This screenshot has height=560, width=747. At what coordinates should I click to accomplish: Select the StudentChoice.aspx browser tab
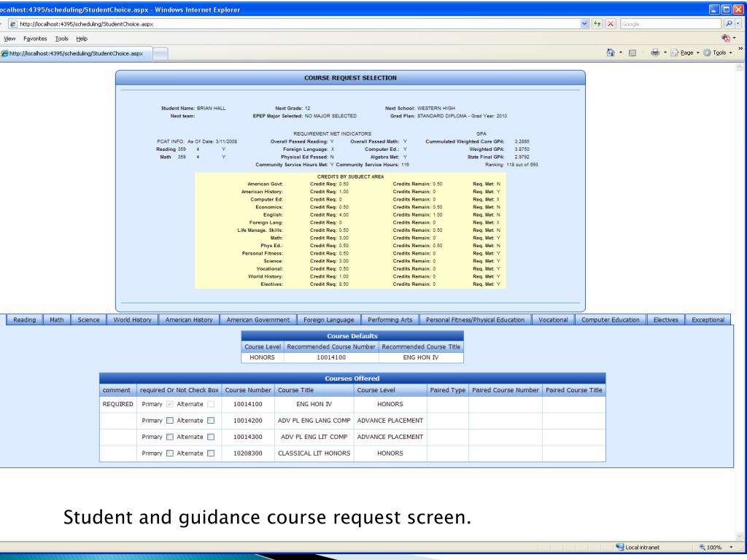(76, 53)
